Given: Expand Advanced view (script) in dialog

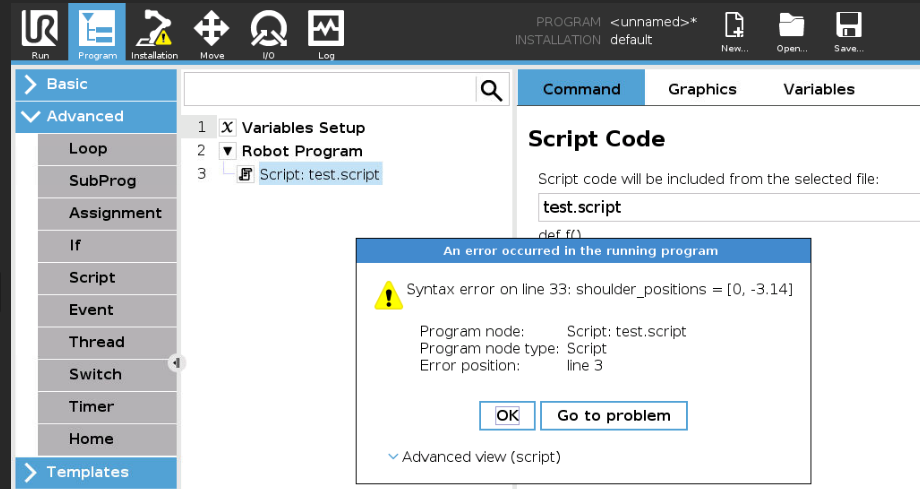Looking at the screenshot, I should click(474, 457).
